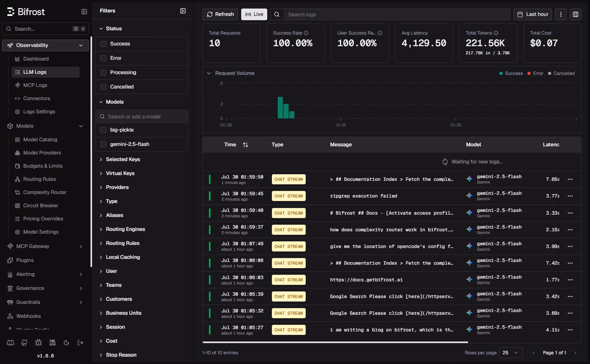This screenshot has width=590, height=364.
Task: Click the Search logs input field
Action: (x=397, y=14)
